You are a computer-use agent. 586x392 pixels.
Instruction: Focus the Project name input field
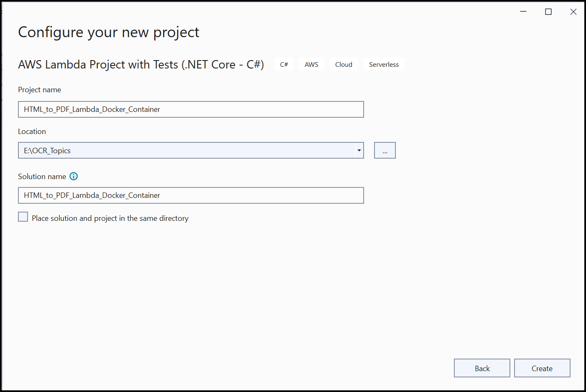coord(191,109)
